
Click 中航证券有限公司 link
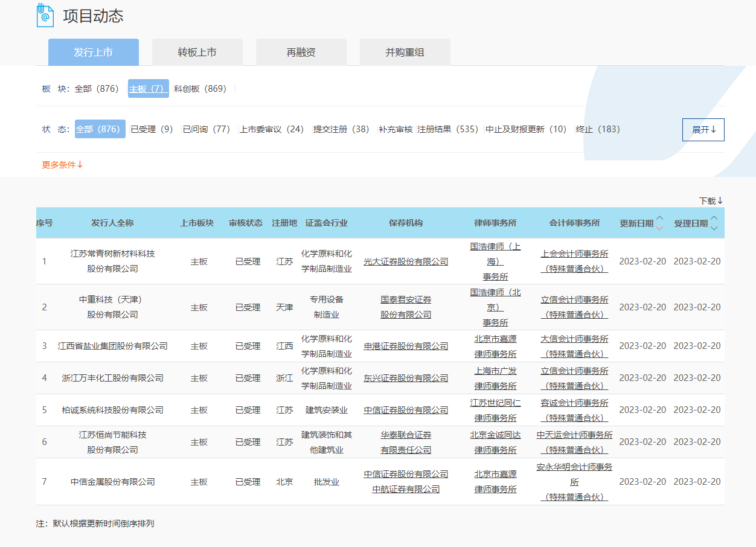tap(406, 489)
